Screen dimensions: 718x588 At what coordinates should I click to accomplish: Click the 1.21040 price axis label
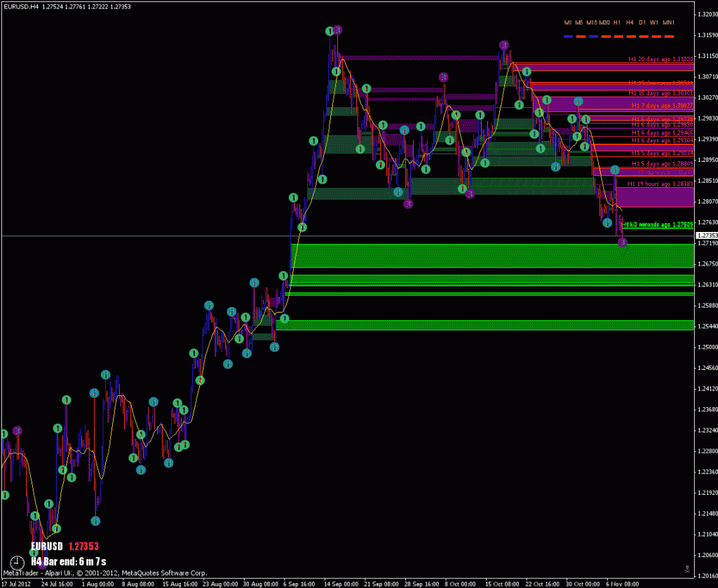click(707, 534)
